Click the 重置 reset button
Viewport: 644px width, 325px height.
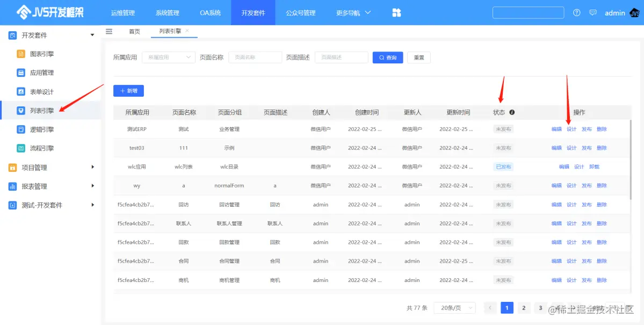click(418, 57)
